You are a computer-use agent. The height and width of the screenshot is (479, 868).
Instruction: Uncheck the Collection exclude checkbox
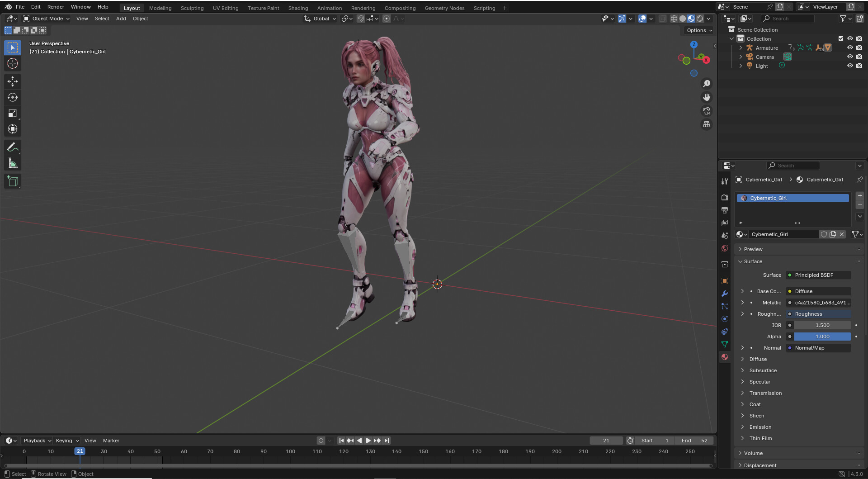click(x=841, y=38)
